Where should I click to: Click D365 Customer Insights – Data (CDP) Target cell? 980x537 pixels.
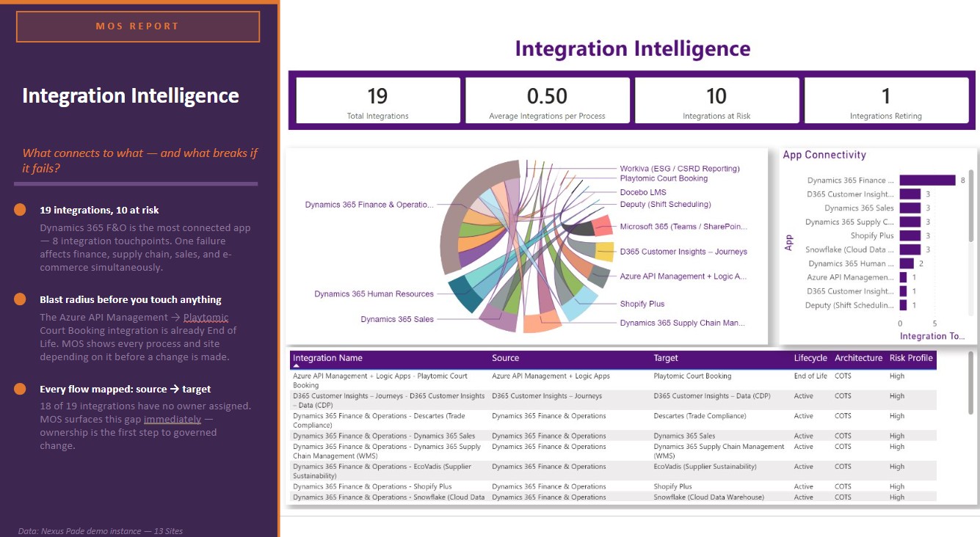click(711, 396)
